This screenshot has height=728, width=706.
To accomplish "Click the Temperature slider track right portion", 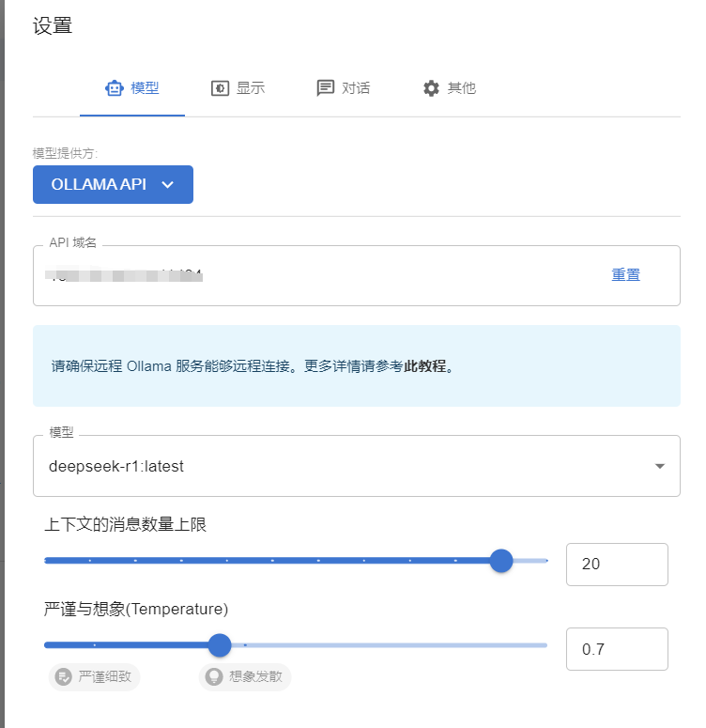I will [x=390, y=645].
